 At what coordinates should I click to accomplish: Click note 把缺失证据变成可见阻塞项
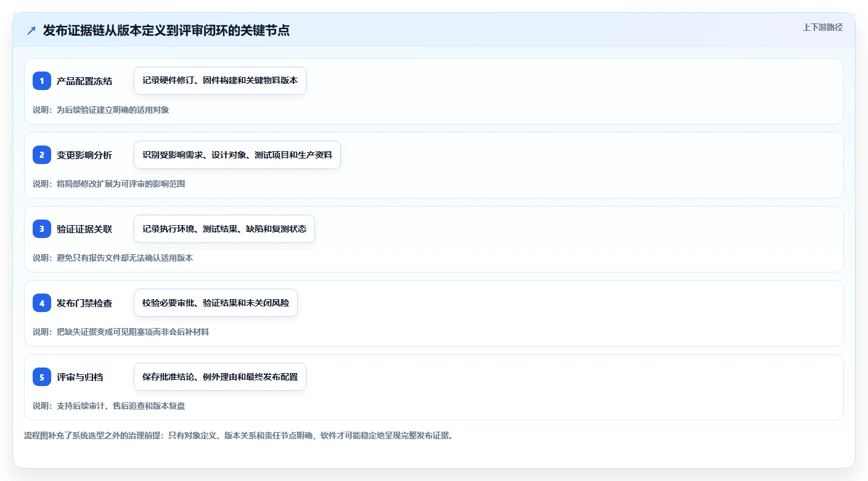121,332
